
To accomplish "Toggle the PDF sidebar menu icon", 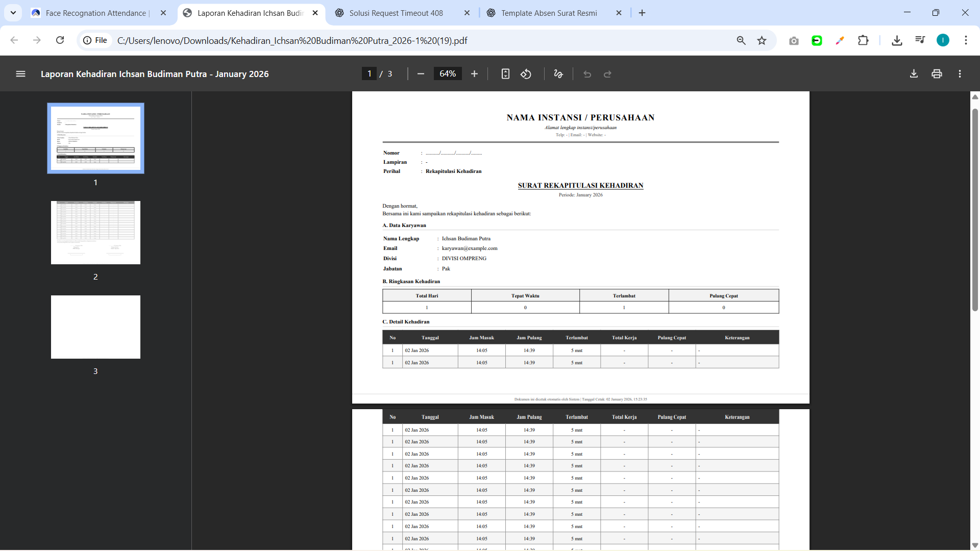I will point(20,74).
